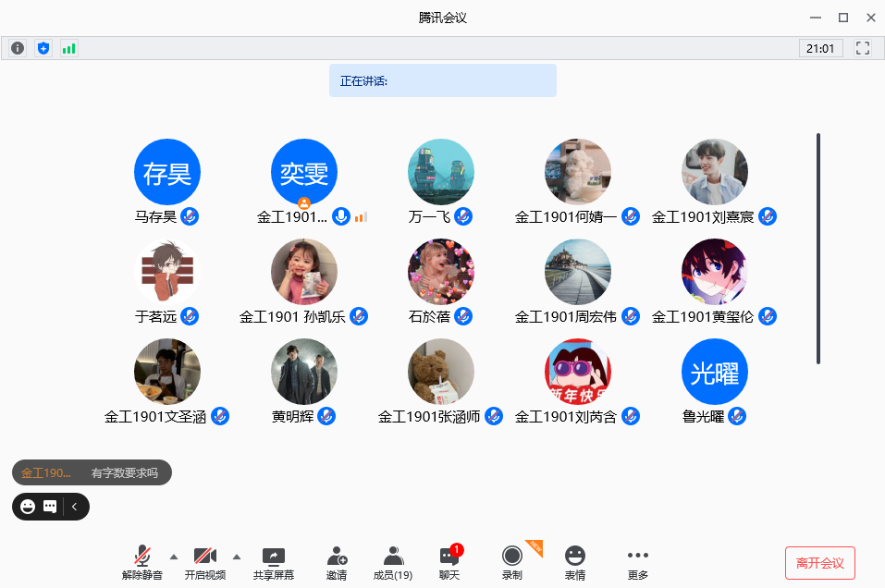The width and height of the screenshot is (885, 588).
Task: Expand the audio options arrow
Action: click(x=174, y=557)
